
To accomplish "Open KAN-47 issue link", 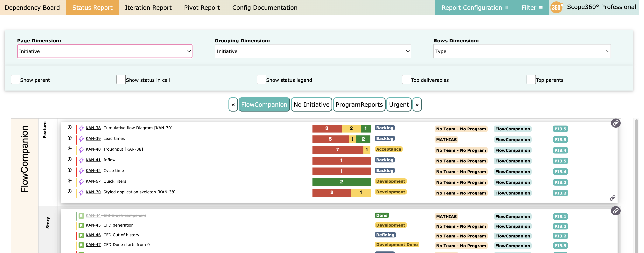I will pos(93,245).
